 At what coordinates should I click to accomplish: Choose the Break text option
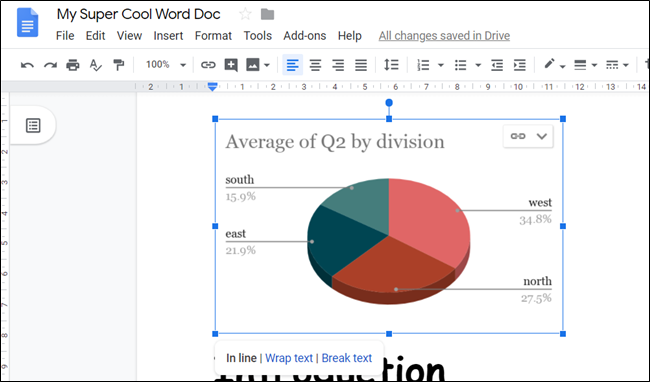click(347, 358)
